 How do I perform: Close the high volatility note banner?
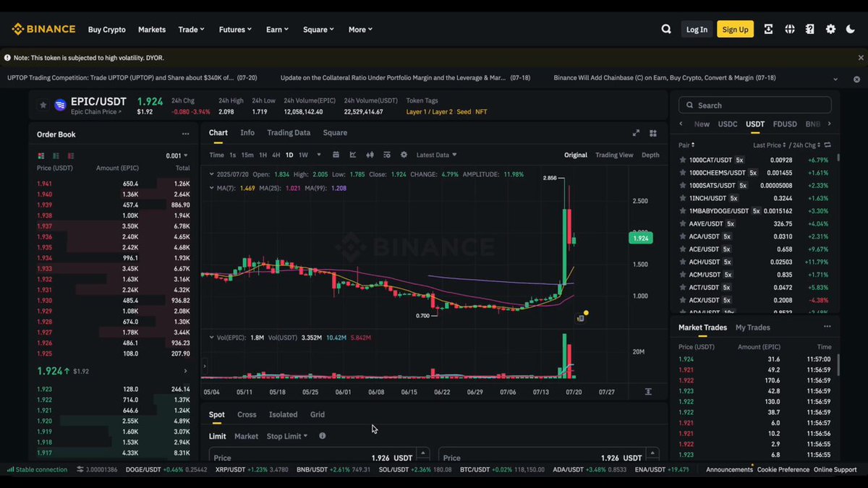click(x=861, y=57)
